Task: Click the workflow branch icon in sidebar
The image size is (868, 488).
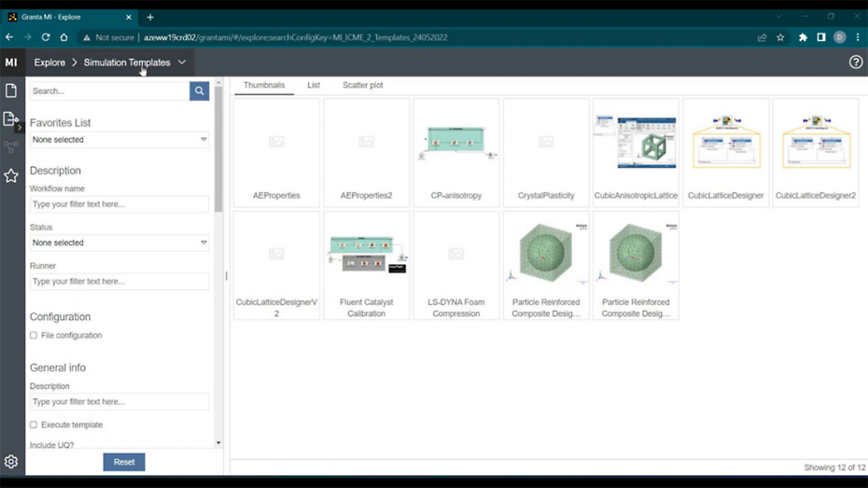Action: point(11,147)
